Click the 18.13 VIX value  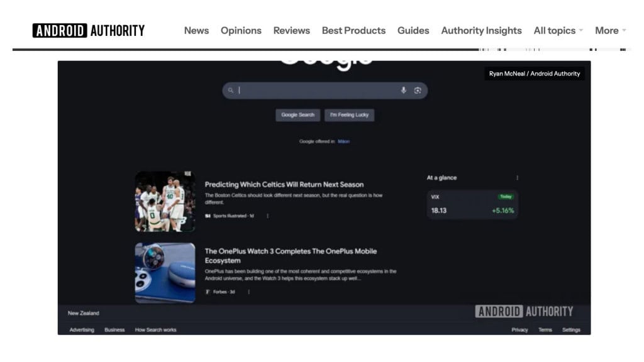(x=438, y=211)
